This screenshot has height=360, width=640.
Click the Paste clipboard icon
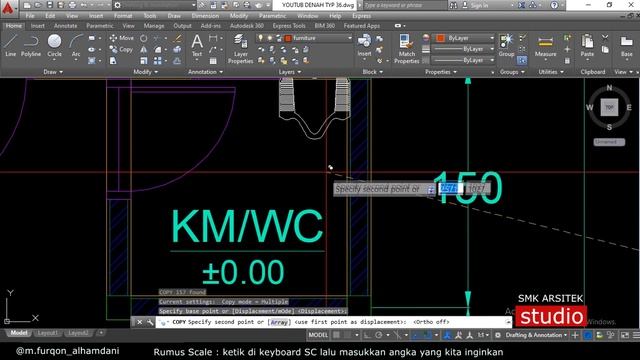(x=587, y=46)
